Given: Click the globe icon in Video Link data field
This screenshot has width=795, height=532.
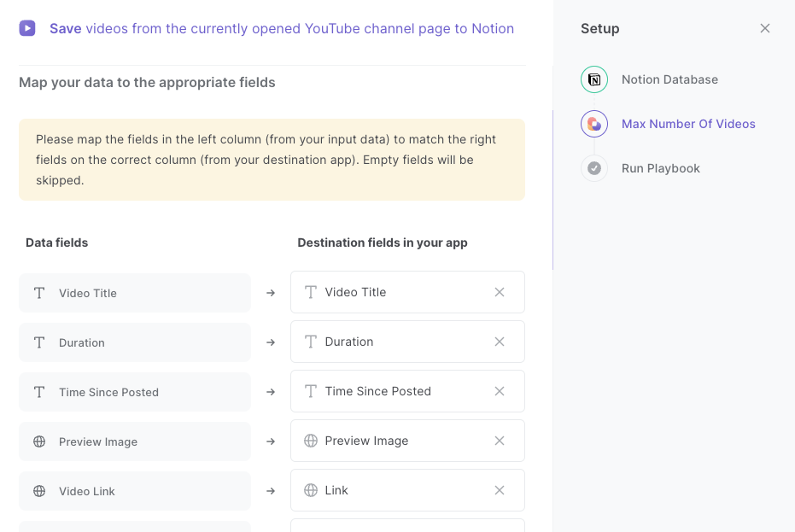Looking at the screenshot, I should tap(39, 491).
